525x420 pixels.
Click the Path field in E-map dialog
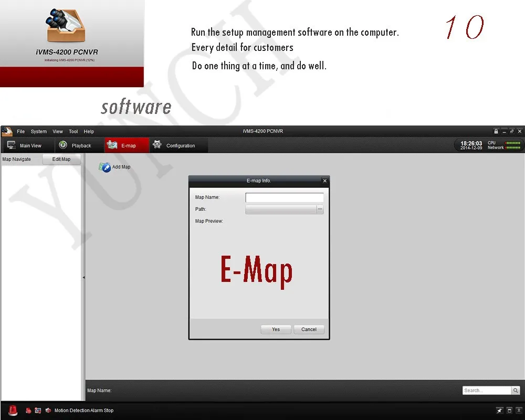pos(281,209)
